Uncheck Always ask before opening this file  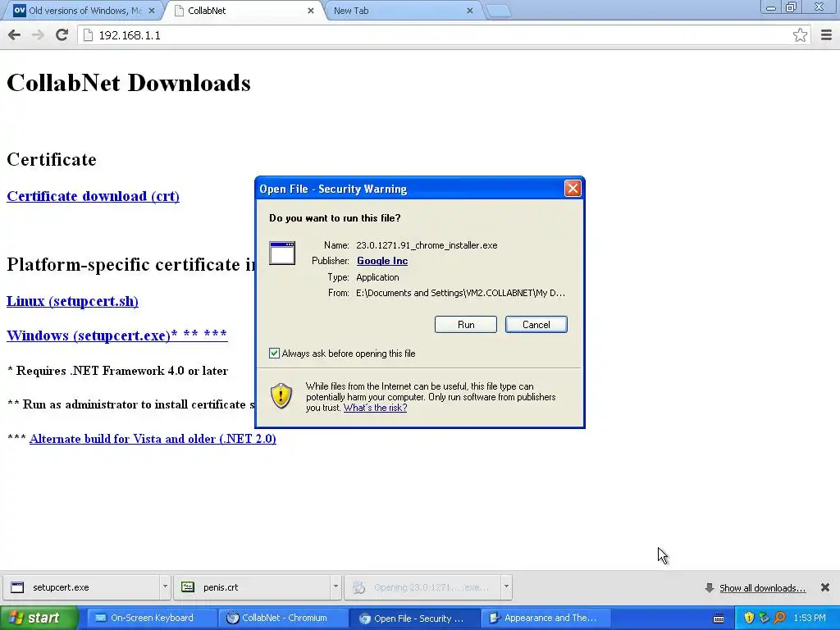pos(274,353)
